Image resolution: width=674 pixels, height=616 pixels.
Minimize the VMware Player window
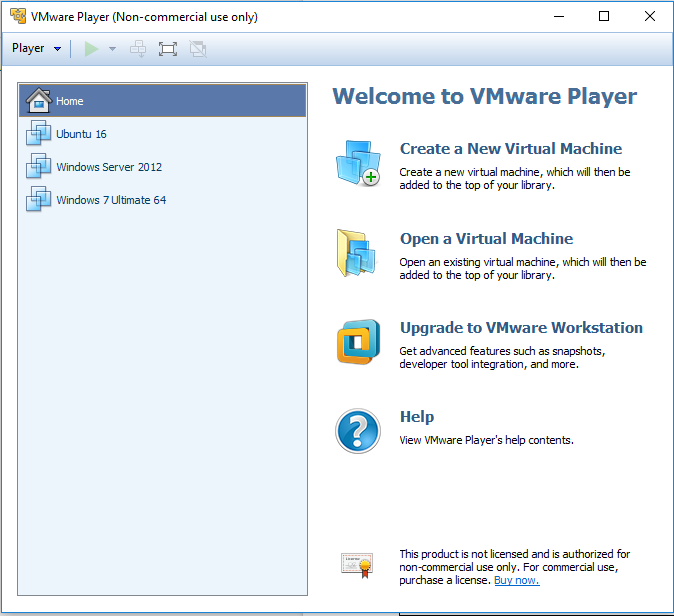(559, 16)
